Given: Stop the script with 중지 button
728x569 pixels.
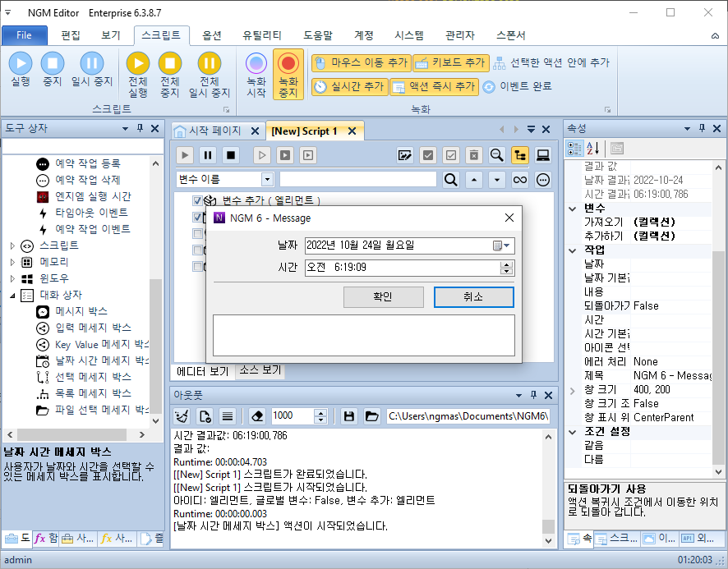Looking at the screenshot, I should pos(52,70).
